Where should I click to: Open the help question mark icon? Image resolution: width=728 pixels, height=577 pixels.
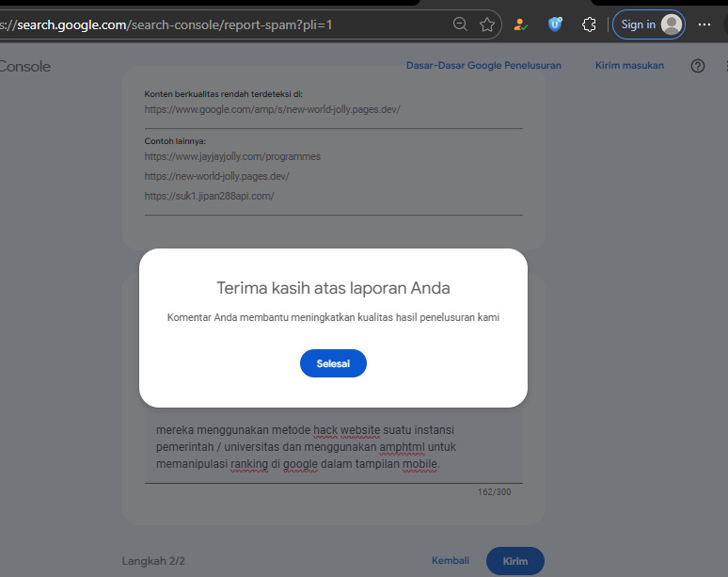[x=697, y=66]
